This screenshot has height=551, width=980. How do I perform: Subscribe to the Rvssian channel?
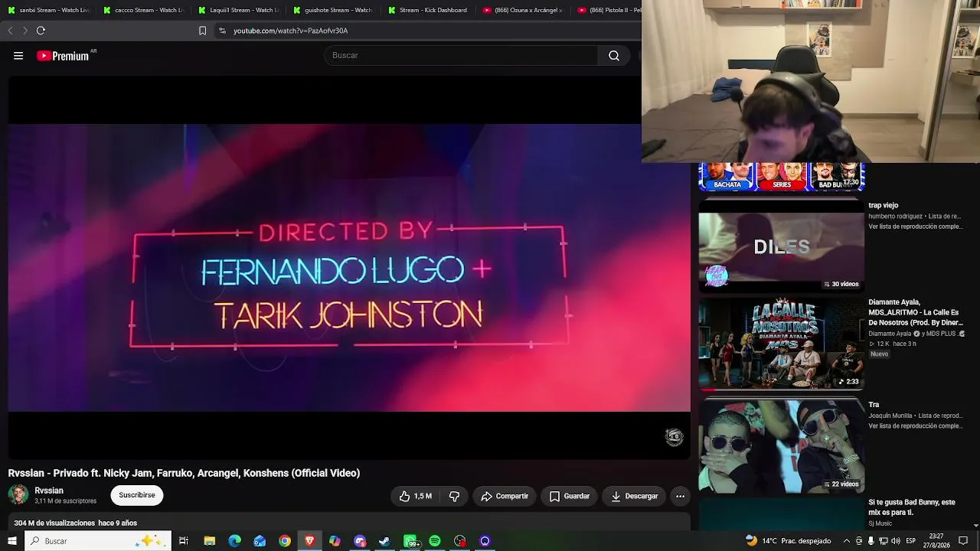pyautogui.click(x=137, y=495)
